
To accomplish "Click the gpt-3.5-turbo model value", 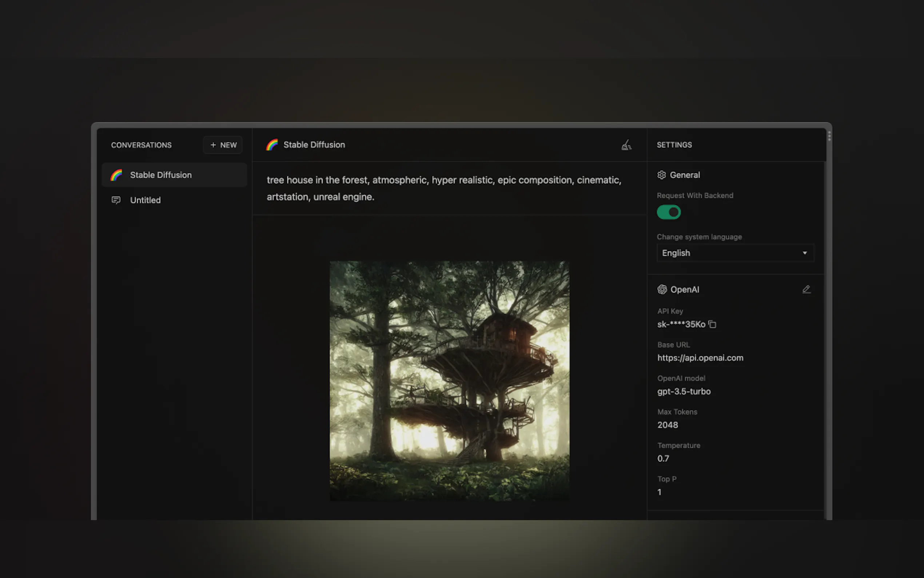I will [684, 391].
